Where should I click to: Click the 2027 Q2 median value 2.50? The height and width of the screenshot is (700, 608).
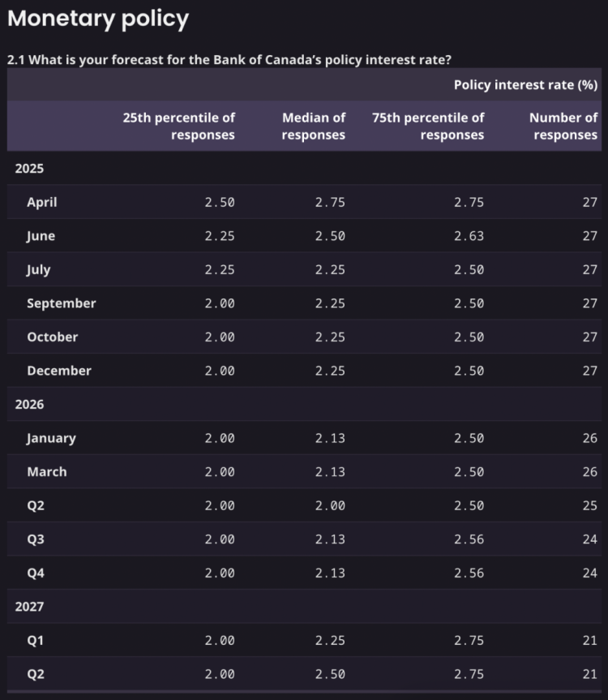[330, 674]
